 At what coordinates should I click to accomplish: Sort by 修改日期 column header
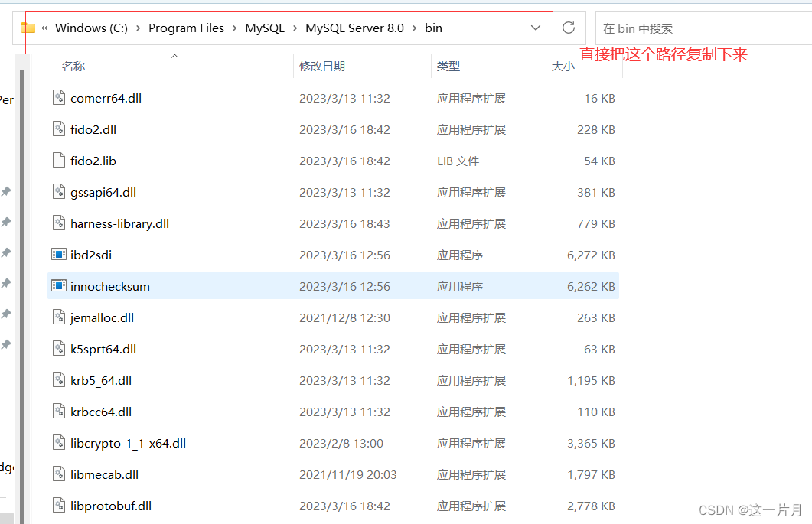(322, 67)
